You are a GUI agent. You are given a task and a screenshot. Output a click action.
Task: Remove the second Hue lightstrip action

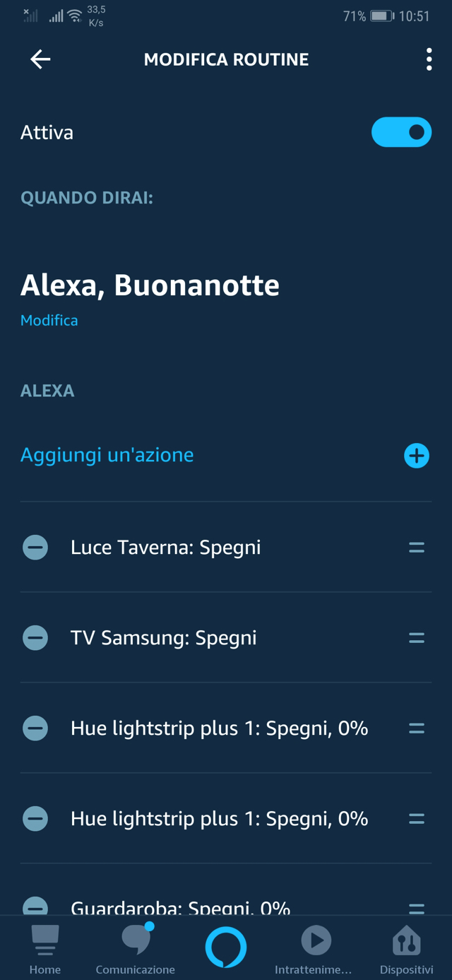tap(35, 819)
